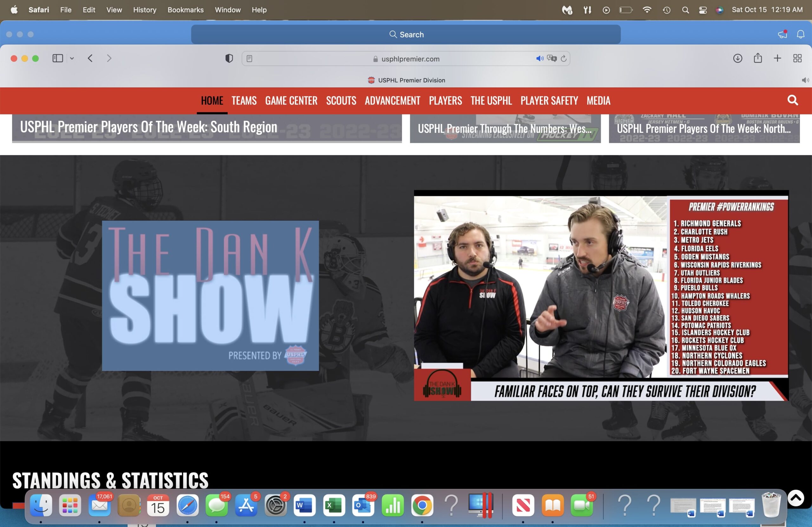Viewport: 812px width, 527px height.
Task: Open Players Of The Week: North article
Action: (x=704, y=128)
